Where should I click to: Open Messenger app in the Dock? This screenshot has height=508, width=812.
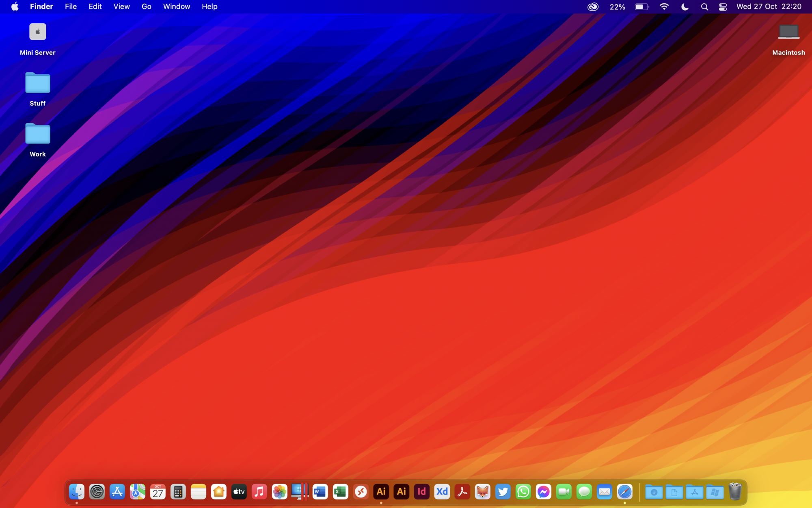point(543,492)
